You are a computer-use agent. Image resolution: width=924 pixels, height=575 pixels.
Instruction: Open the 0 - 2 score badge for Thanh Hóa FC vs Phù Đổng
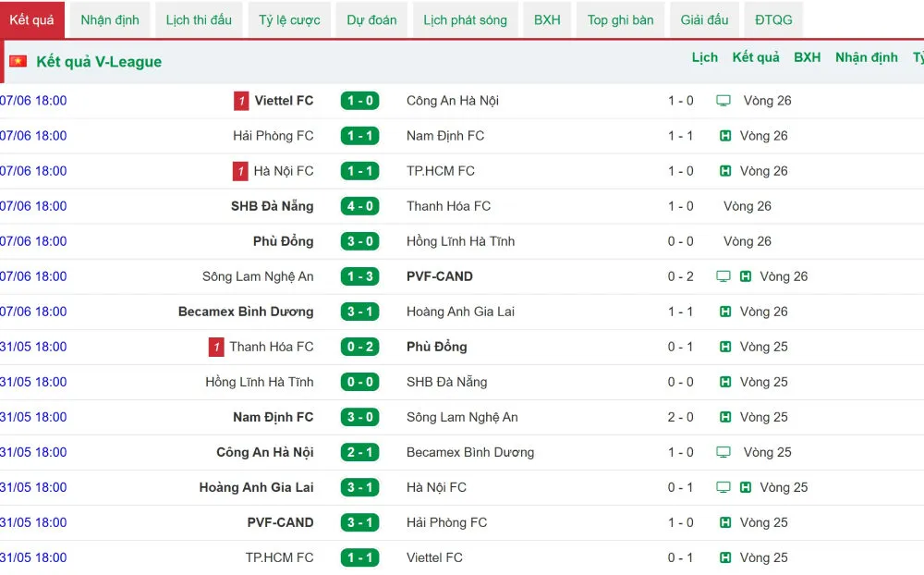[360, 347]
